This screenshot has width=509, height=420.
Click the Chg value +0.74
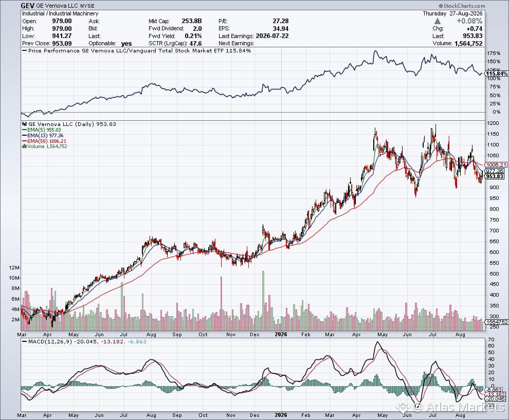[x=474, y=29]
